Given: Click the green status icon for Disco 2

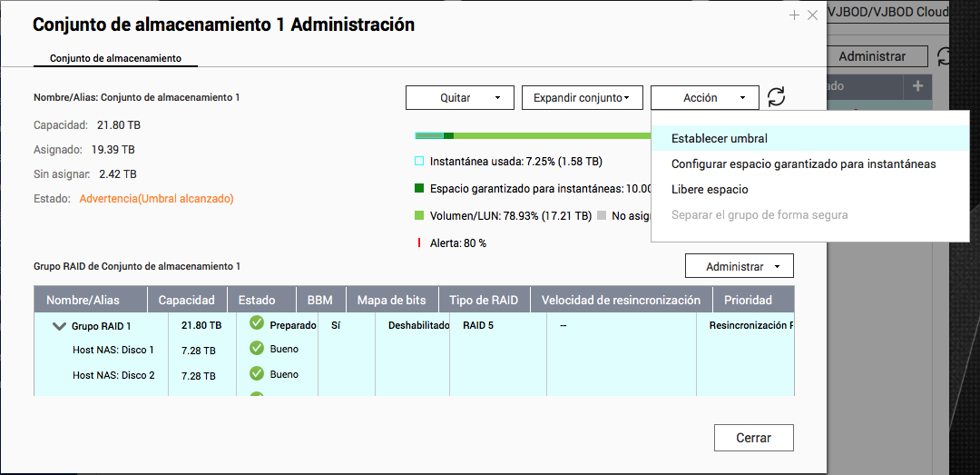Looking at the screenshot, I should click(x=257, y=373).
